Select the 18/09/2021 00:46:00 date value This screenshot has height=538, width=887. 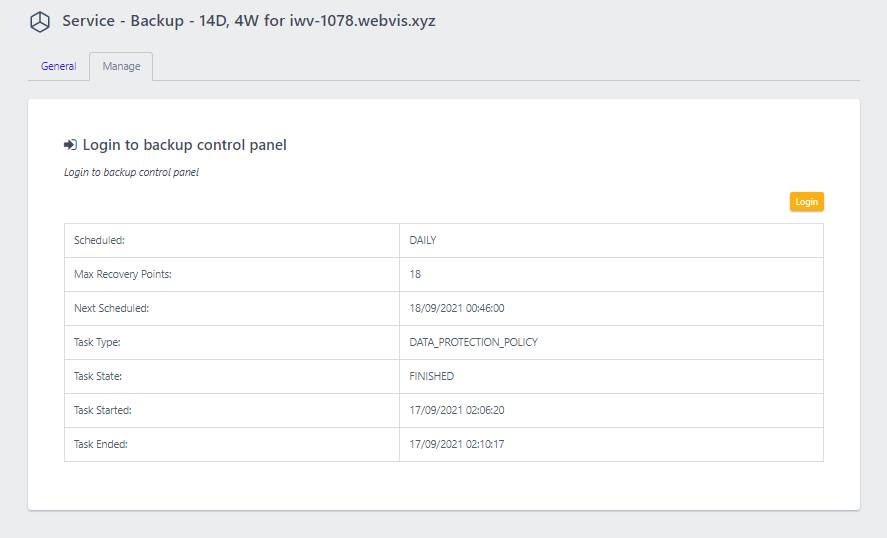click(457, 308)
